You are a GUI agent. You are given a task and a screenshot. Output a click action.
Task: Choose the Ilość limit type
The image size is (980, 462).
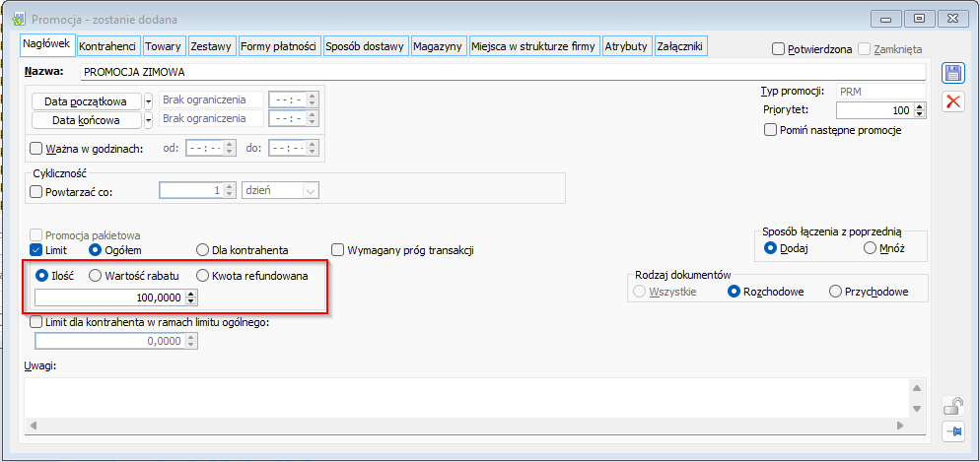click(x=42, y=275)
